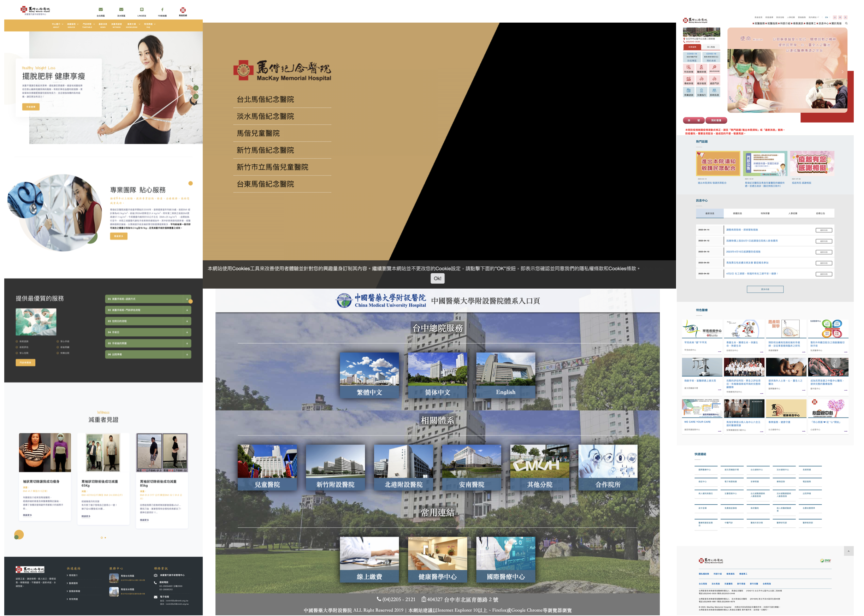Open 看診進度 progress icon tile
864x616 pixels.
click(701, 81)
